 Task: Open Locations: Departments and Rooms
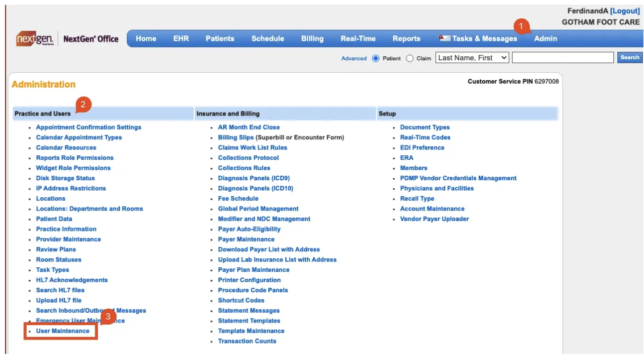point(90,209)
